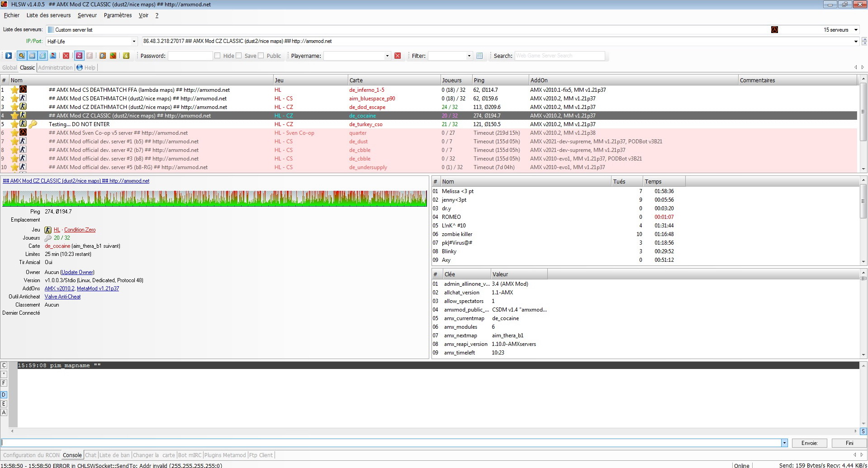
Task: Enable the Hide password checkbox
Action: (x=218, y=56)
